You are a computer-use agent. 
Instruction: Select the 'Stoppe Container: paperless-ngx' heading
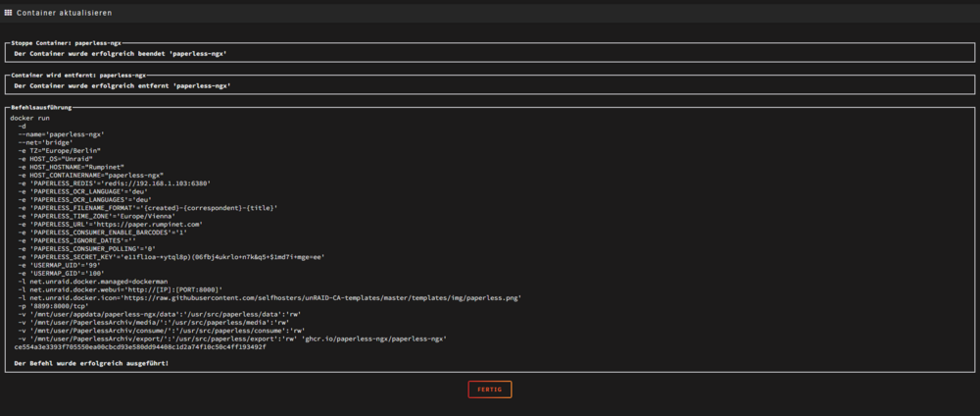point(66,44)
